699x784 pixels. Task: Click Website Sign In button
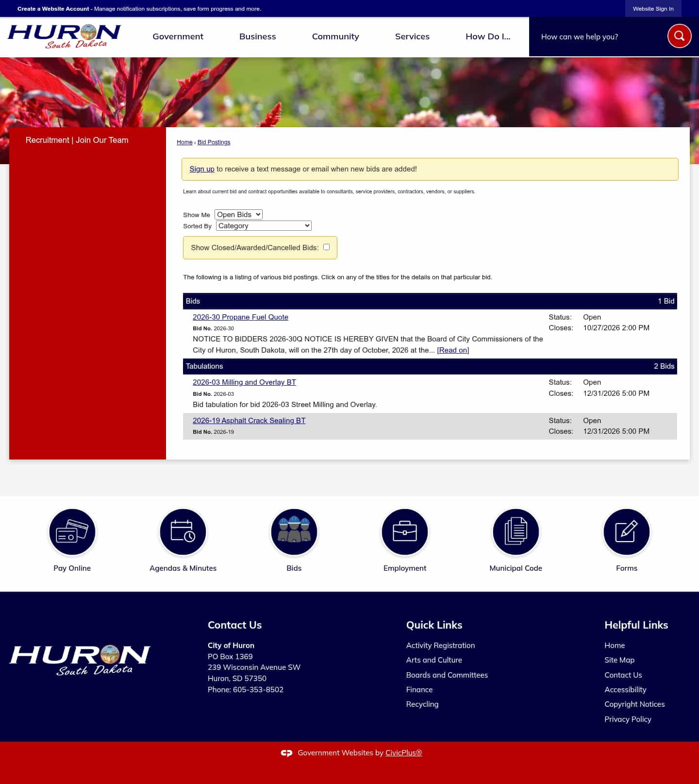pos(653,9)
